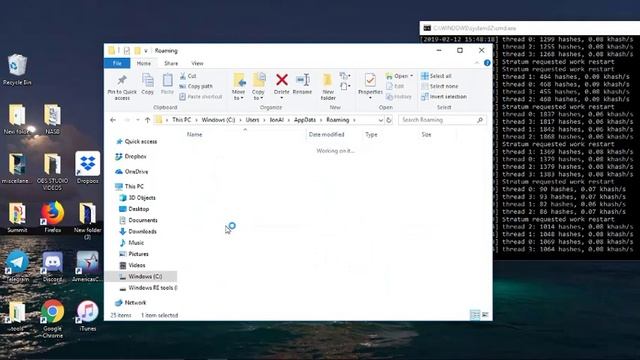Select the Google Chrome desktop shortcut
This screenshot has width=640, height=360.
click(52, 319)
